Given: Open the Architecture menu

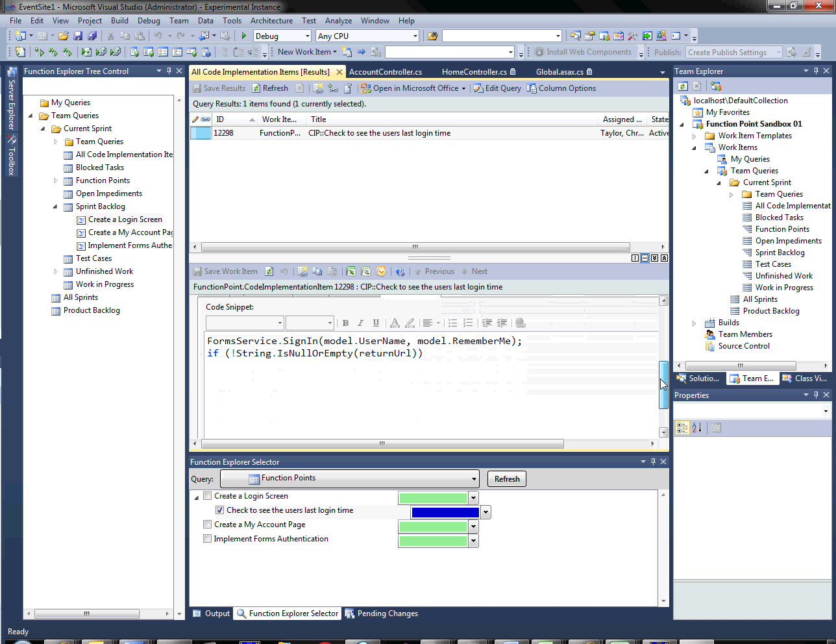Looking at the screenshot, I should click(271, 21).
